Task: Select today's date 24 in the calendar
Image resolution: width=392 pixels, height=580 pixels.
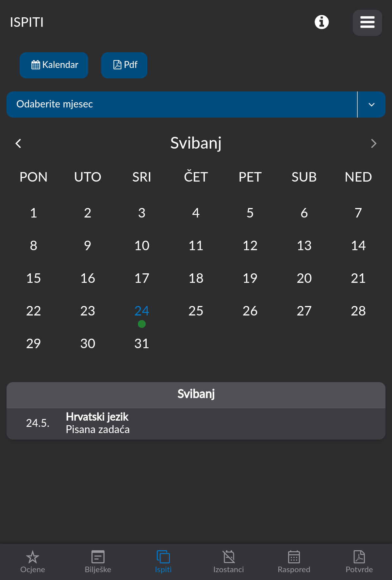Action: tap(141, 311)
